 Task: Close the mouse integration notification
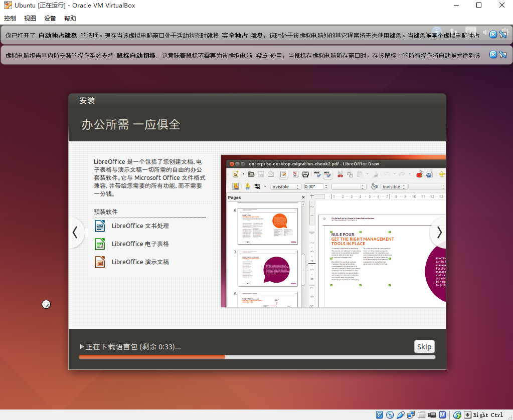click(x=493, y=55)
